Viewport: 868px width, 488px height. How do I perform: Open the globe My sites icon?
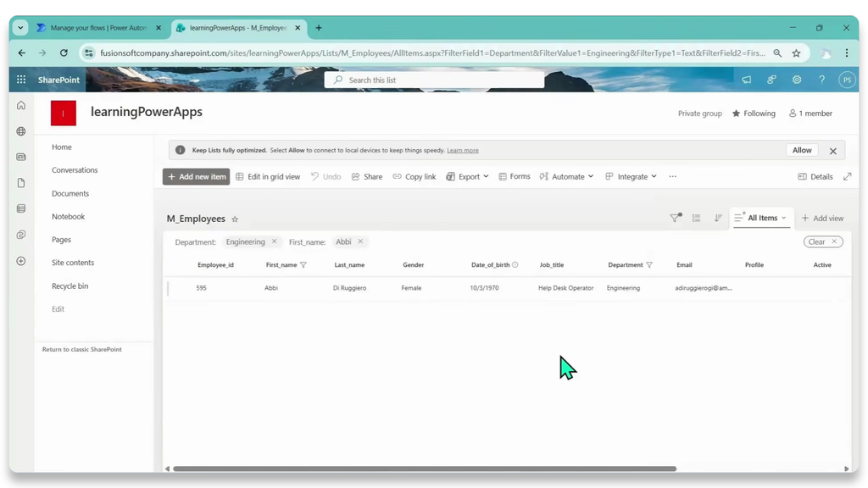click(21, 131)
